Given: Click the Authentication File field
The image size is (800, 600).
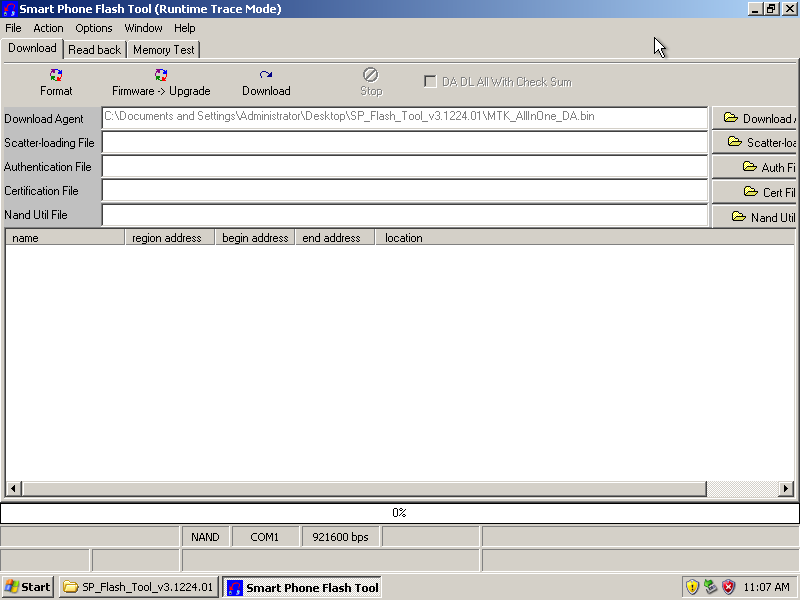Looking at the screenshot, I should 405,166.
